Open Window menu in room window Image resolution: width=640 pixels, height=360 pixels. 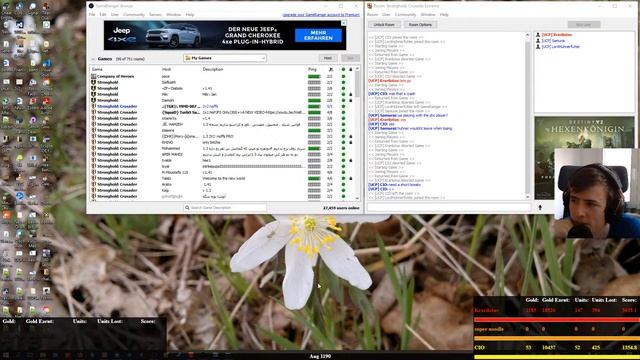428,15
